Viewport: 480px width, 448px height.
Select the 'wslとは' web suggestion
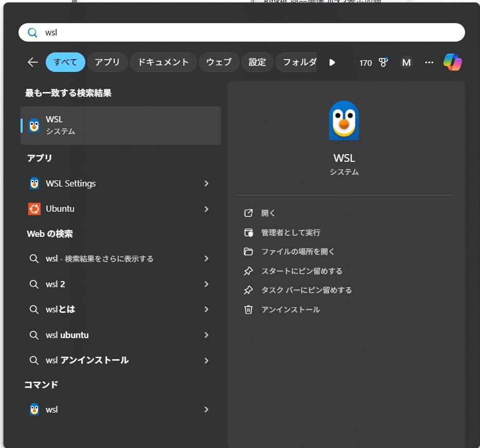pos(121,309)
